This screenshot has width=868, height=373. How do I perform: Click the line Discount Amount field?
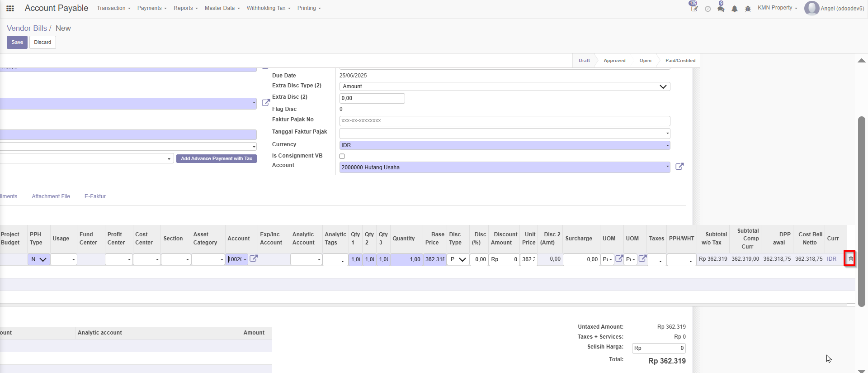(504, 259)
